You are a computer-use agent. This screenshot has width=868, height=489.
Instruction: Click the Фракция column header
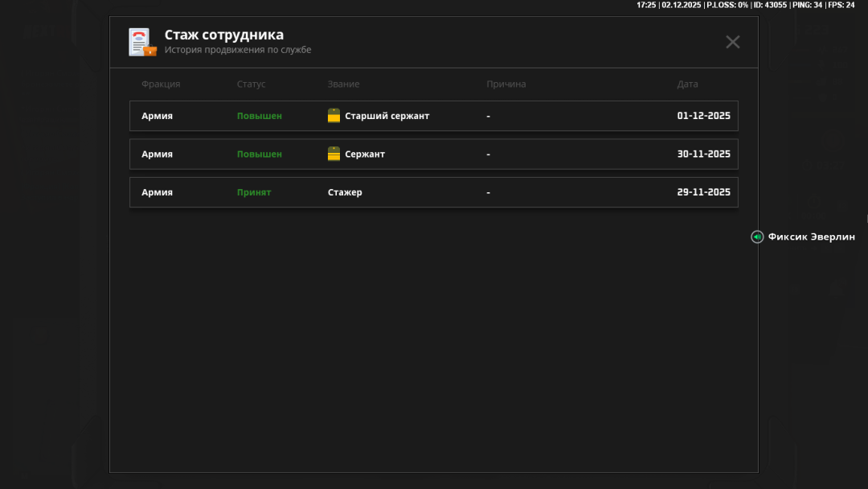tap(161, 84)
